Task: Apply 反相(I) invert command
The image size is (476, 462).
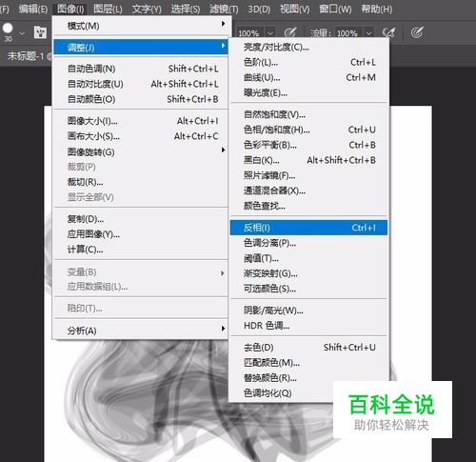Action: (x=308, y=228)
